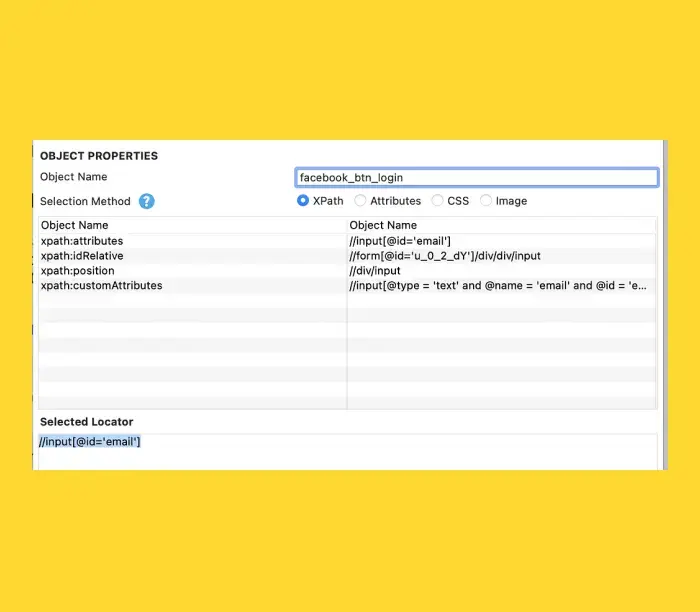The image size is (700, 612).
Task: Click the //form[@id='u_0_2_dY'] locator value
Action: (445, 256)
